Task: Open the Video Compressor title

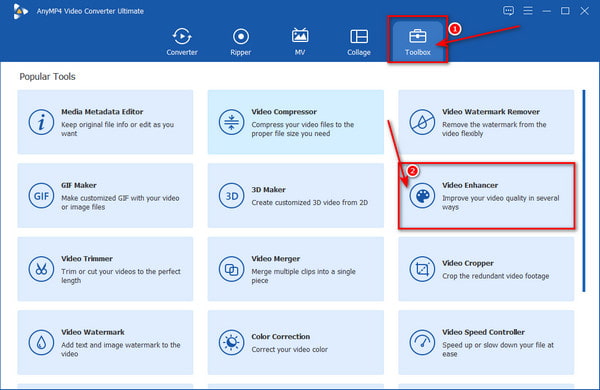Action: (x=284, y=112)
